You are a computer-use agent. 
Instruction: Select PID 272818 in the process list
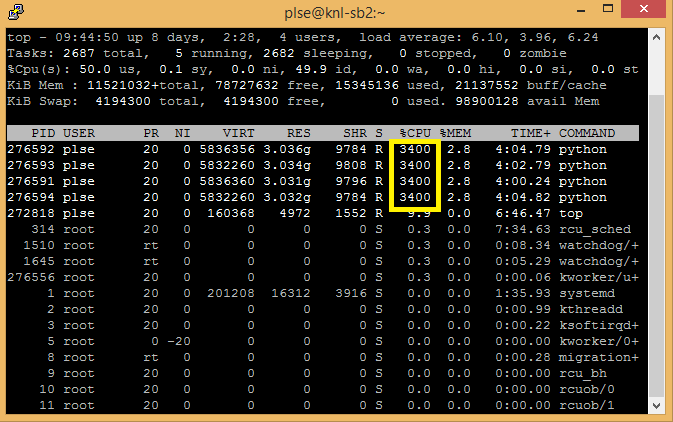pos(31,213)
